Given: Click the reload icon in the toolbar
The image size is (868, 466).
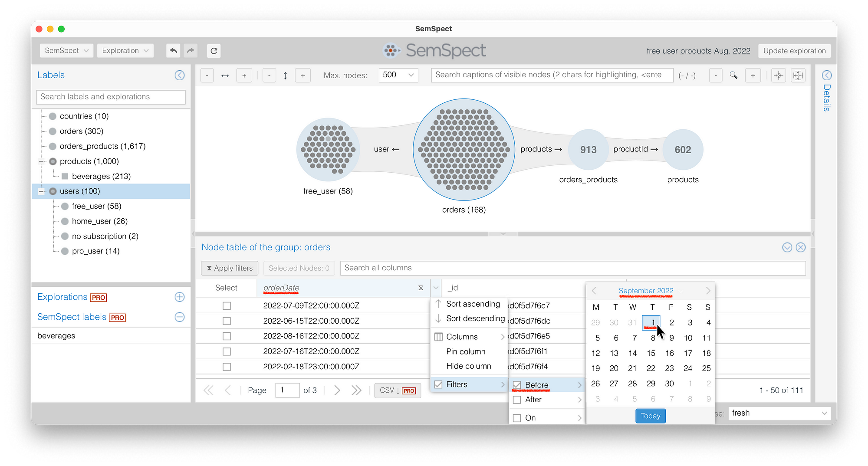Looking at the screenshot, I should [x=214, y=51].
